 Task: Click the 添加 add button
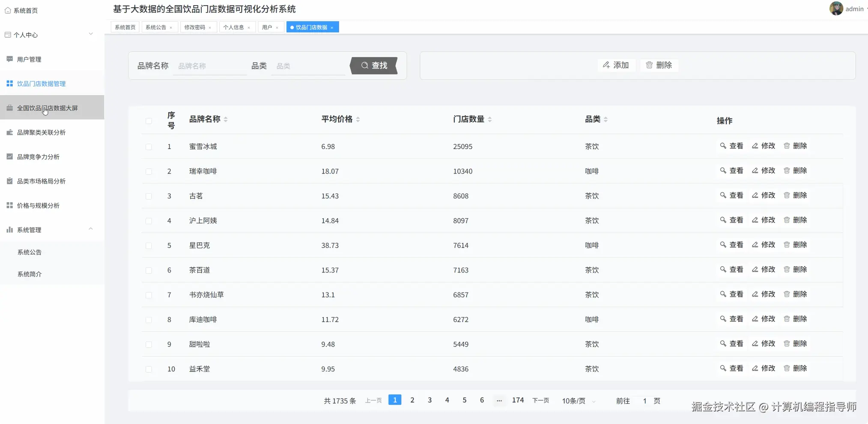pos(616,65)
